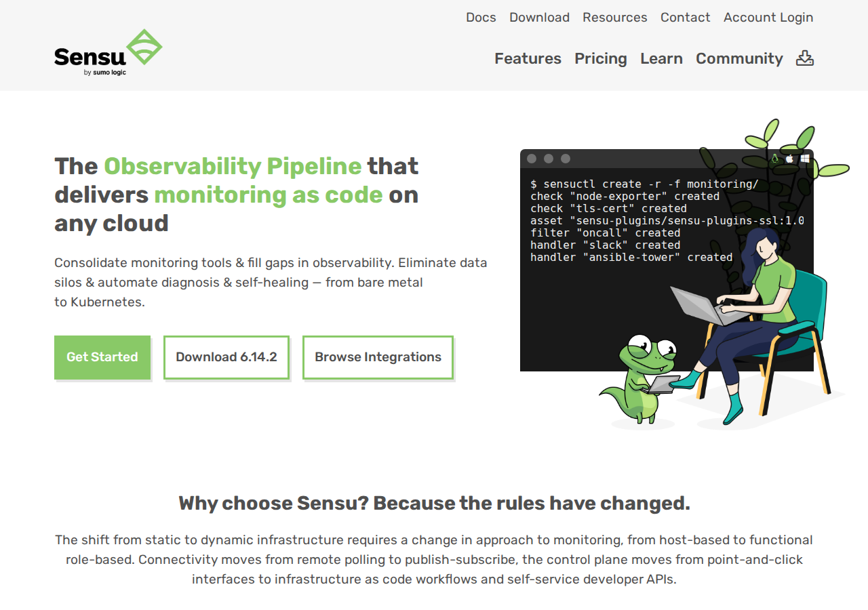Click terminal line 'handler "ansible-tower" created'
Viewport: 868px width, 610px height.
631,258
